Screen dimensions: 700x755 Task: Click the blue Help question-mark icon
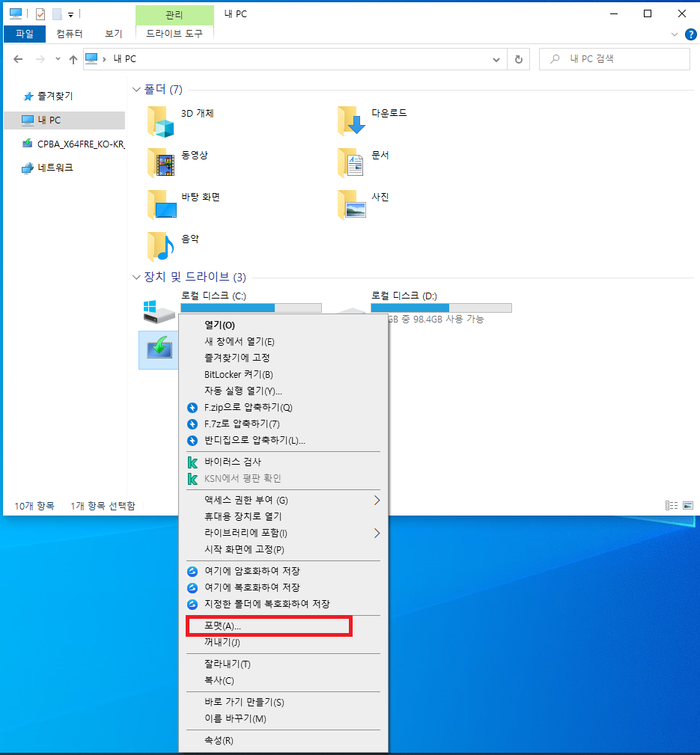coord(690,34)
